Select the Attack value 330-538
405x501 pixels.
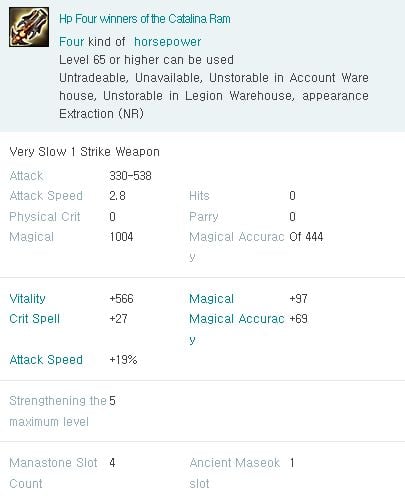click(x=130, y=176)
